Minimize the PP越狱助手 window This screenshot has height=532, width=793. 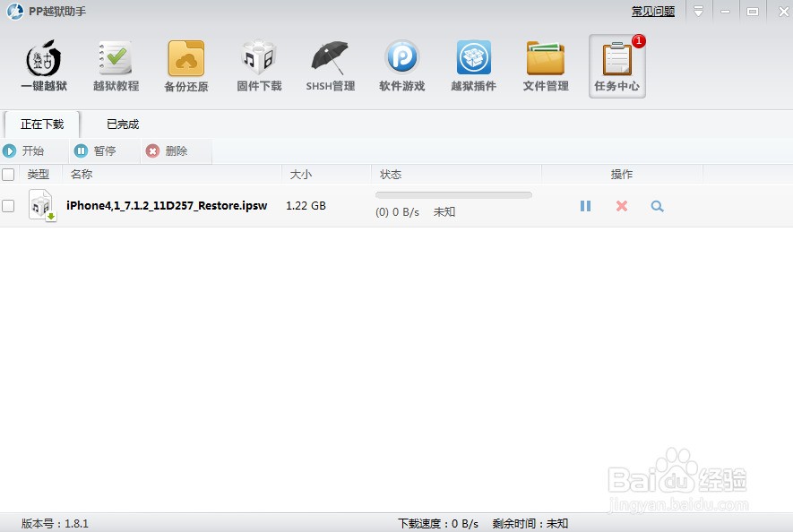click(x=725, y=11)
